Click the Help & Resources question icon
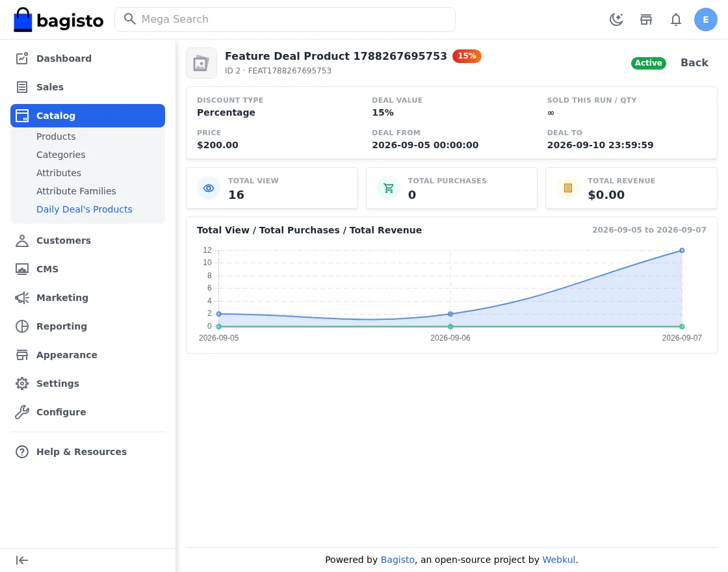 22,452
